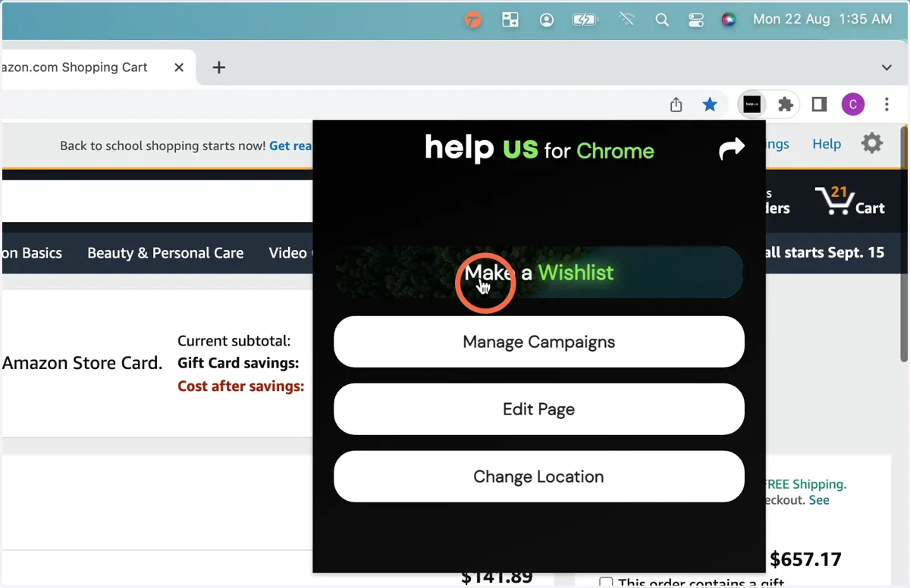Click the 'help us for Chrome' title

coord(539,149)
